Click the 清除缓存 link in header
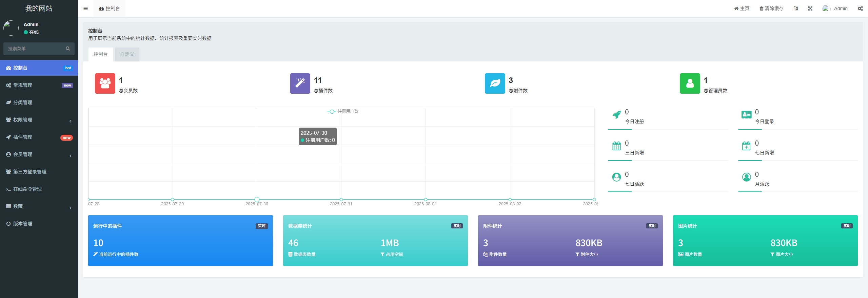868x298 pixels. pos(771,8)
